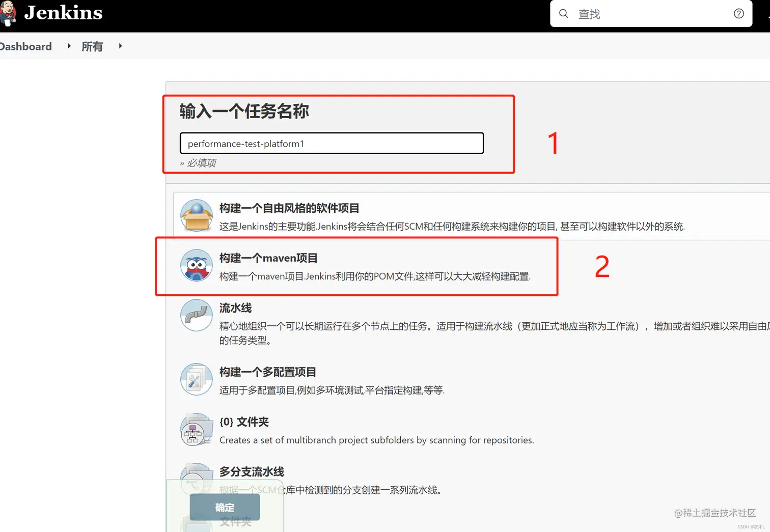
Task: Expand the arrow after the 所有 breadcrumb
Action: [120, 46]
